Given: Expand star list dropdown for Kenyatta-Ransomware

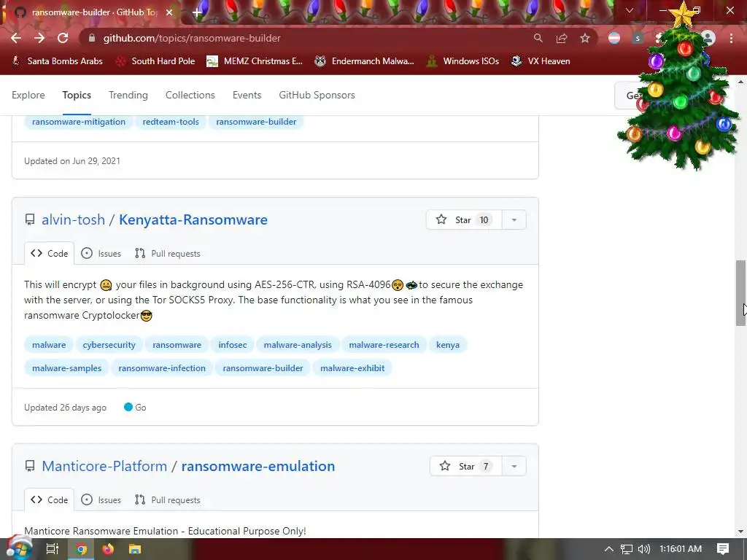Looking at the screenshot, I should click(514, 219).
